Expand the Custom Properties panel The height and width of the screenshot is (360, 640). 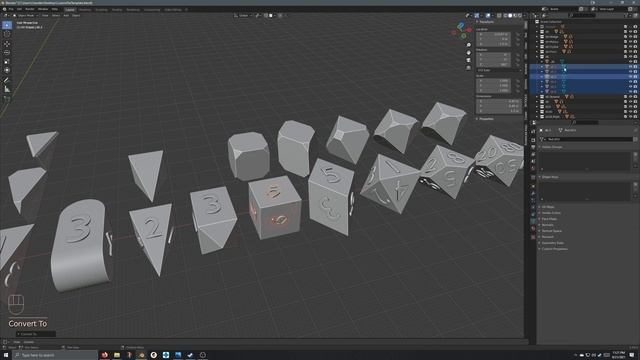coord(553,249)
